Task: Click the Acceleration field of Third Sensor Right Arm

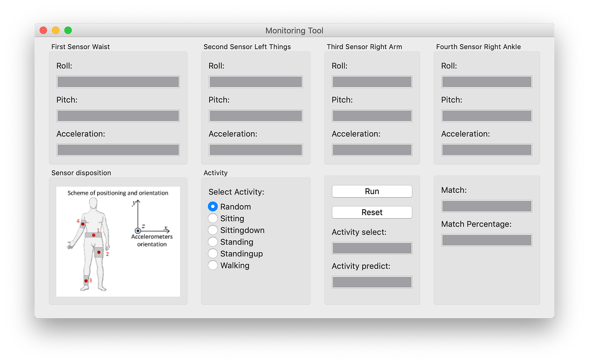Action: pos(372,150)
